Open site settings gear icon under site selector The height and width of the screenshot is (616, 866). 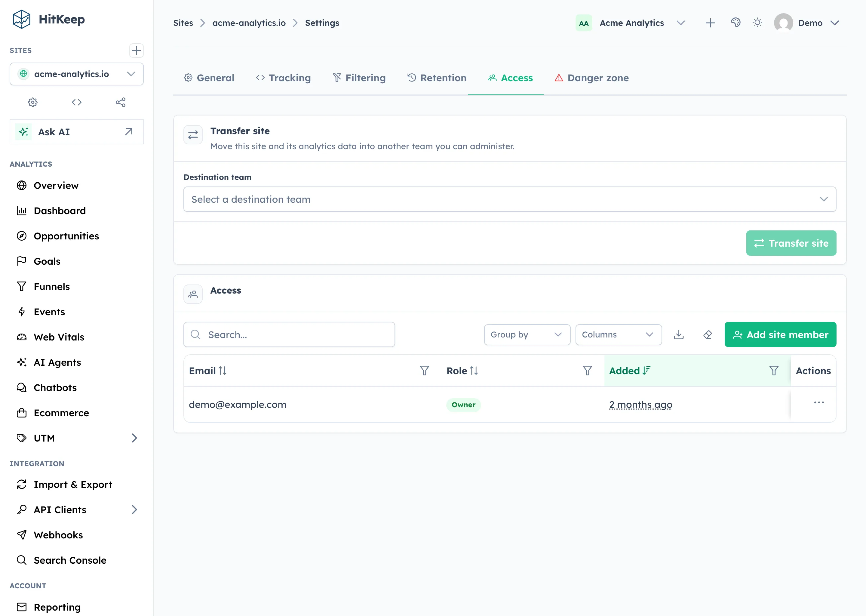point(33,102)
